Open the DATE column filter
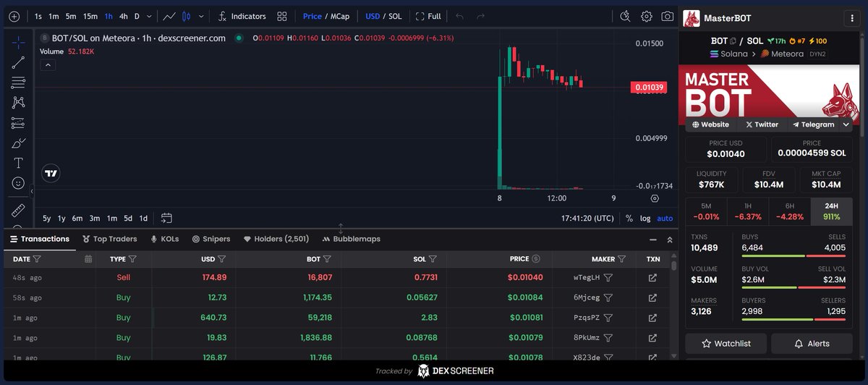The height and width of the screenshot is (385, 868). click(x=37, y=258)
